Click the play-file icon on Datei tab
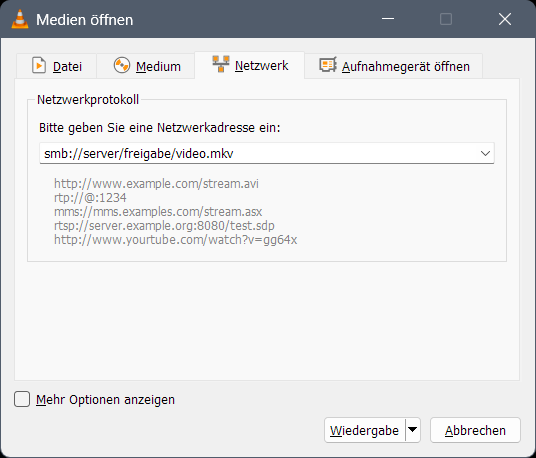 coord(39,65)
